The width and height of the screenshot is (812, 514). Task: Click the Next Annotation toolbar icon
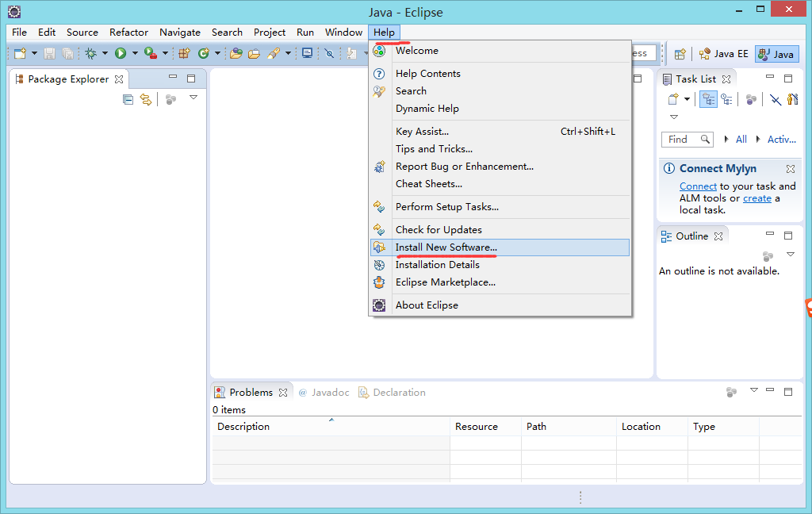(351, 53)
